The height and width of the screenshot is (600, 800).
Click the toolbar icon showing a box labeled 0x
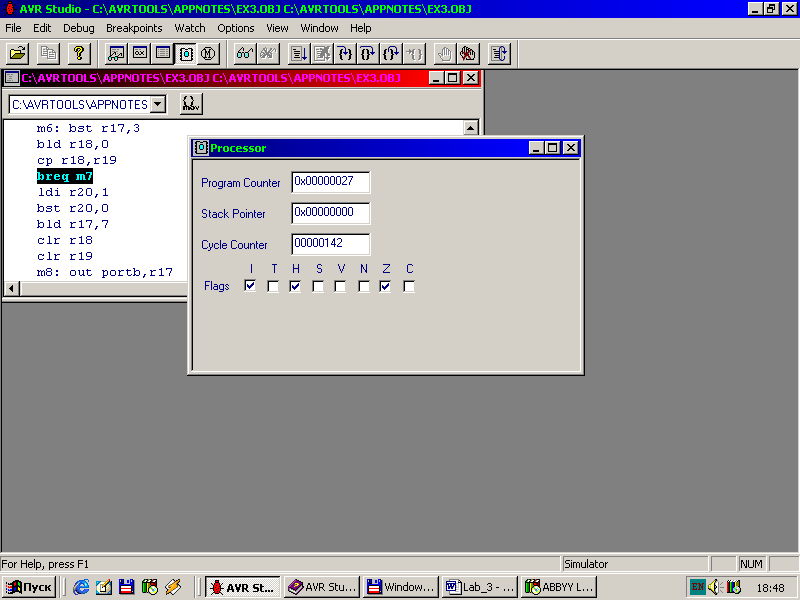139,54
